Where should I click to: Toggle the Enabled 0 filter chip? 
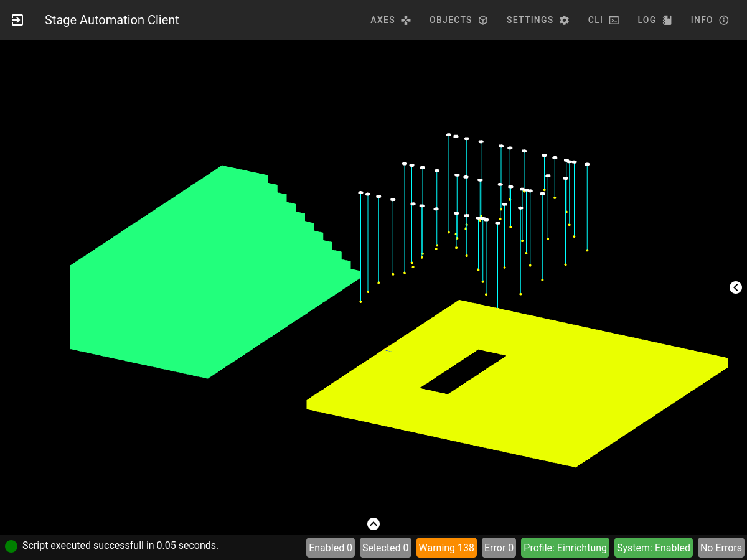[x=330, y=548]
